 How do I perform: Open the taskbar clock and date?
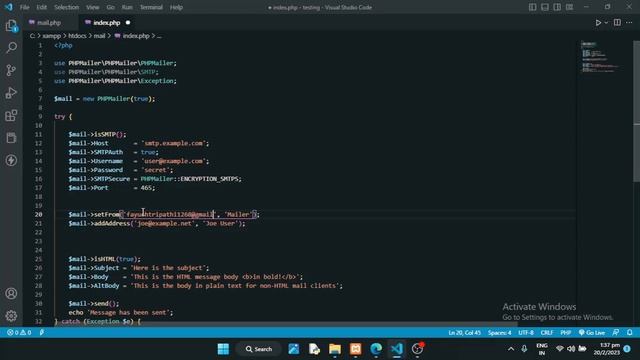[x=607, y=349]
